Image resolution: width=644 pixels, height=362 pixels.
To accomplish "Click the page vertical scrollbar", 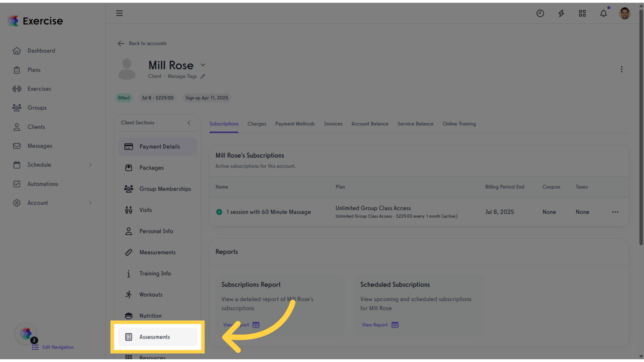I will 641,127.
